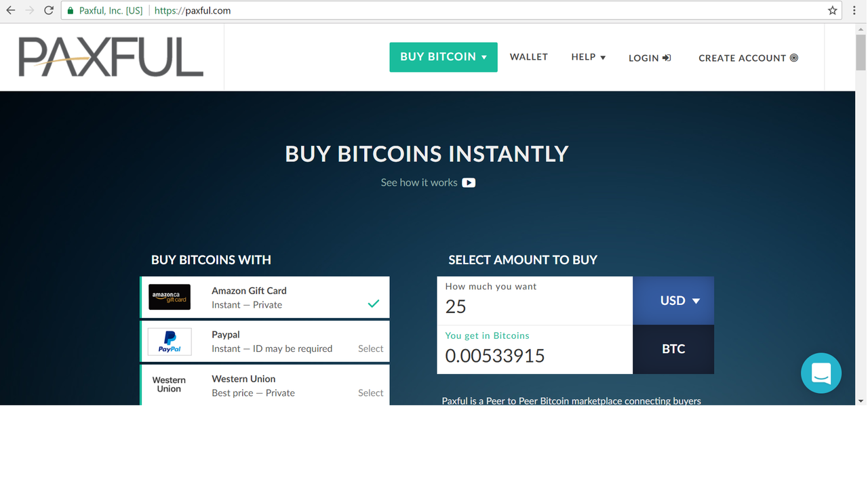Click the login arrow icon
This screenshot has width=868, height=488.
(667, 58)
